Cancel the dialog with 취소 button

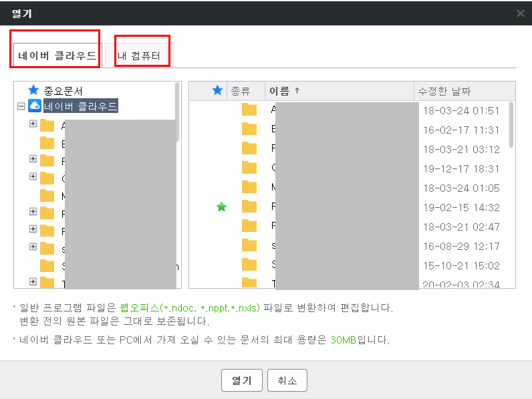pos(287,380)
